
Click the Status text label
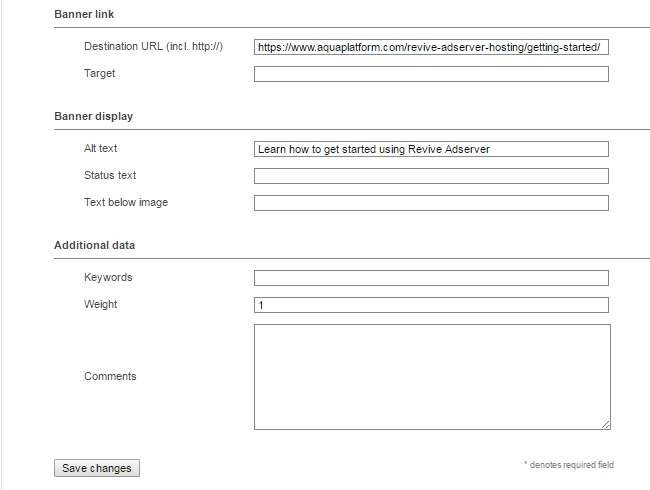pyautogui.click(x=110, y=175)
